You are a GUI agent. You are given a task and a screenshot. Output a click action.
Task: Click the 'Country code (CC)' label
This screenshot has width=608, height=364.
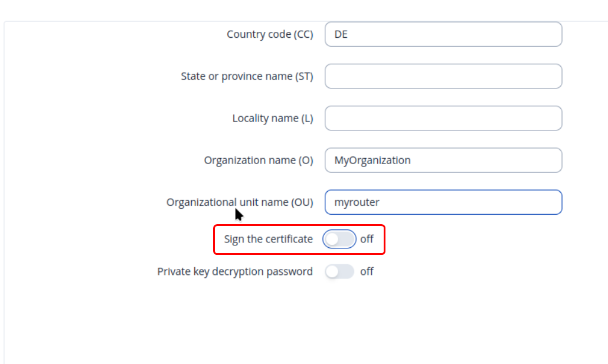(x=270, y=34)
